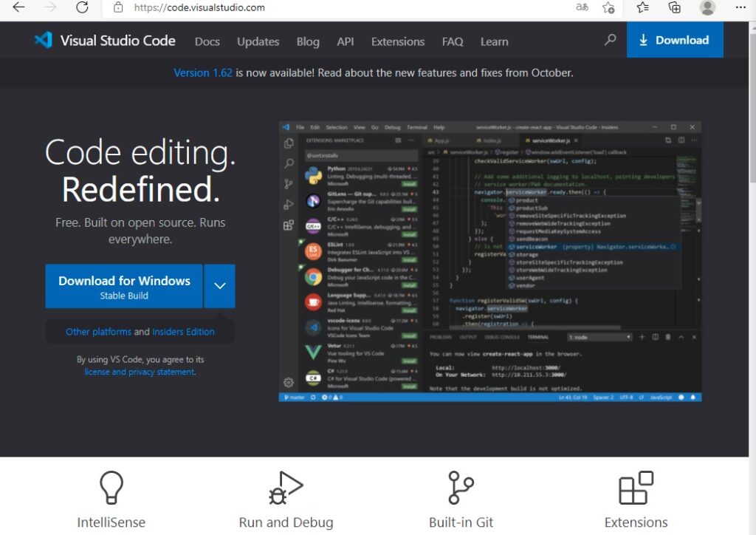756x535 pixels.
Task: Click the VS Code editor screenshot image
Action: (490, 262)
